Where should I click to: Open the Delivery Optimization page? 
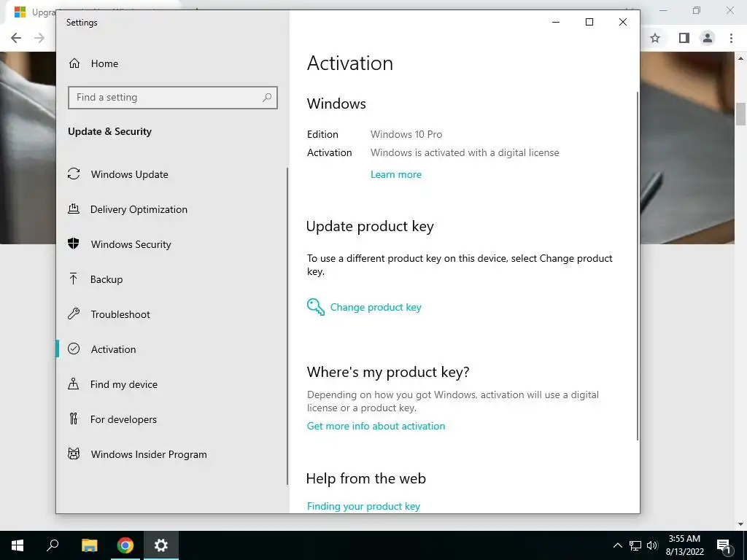pyautogui.click(x=171, y=209)
